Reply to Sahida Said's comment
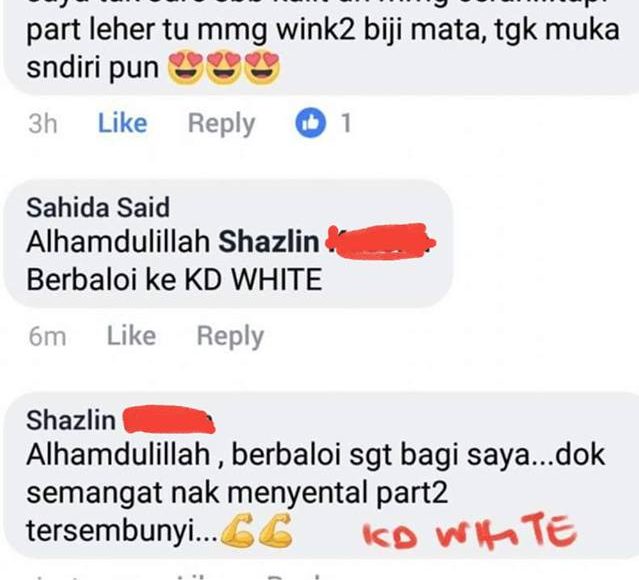The width and height of the screenshot is (639, 580). pyautogui.click(x=230, y=337)
